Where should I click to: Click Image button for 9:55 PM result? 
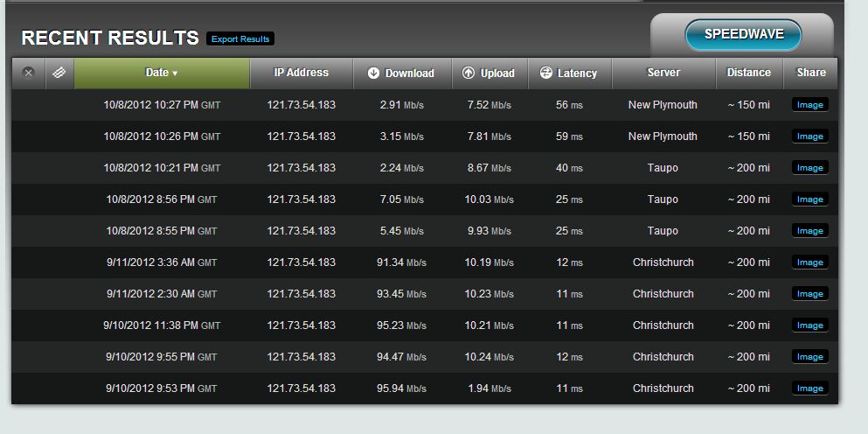click(x=810, y=357)
